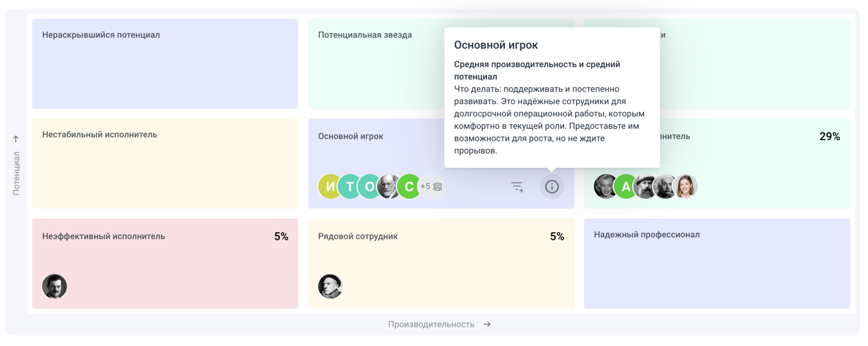Open the avatar in Неэффективный исполнитель cell
The width and height of the screenshot is (868, 346).
click(x=54, y=287)
